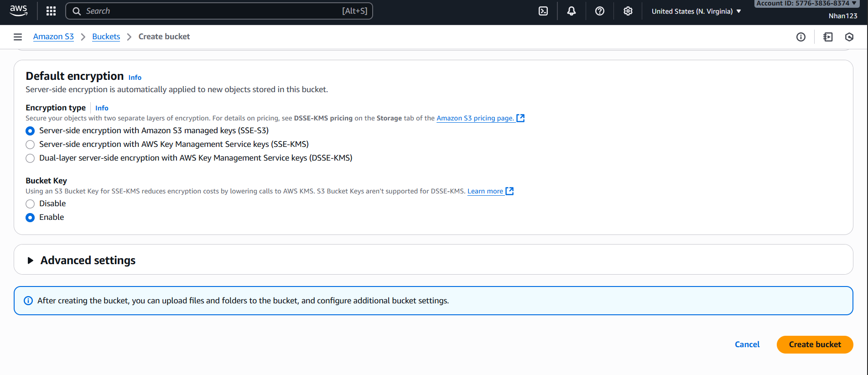This screenshot has width=868, height=375.
Task: Cancel bucket creation
Action: [747, 344]
